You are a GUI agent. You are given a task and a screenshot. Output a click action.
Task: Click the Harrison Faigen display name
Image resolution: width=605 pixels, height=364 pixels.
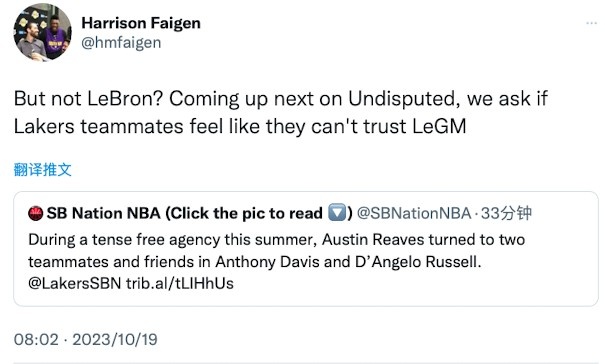click(141, 23)
